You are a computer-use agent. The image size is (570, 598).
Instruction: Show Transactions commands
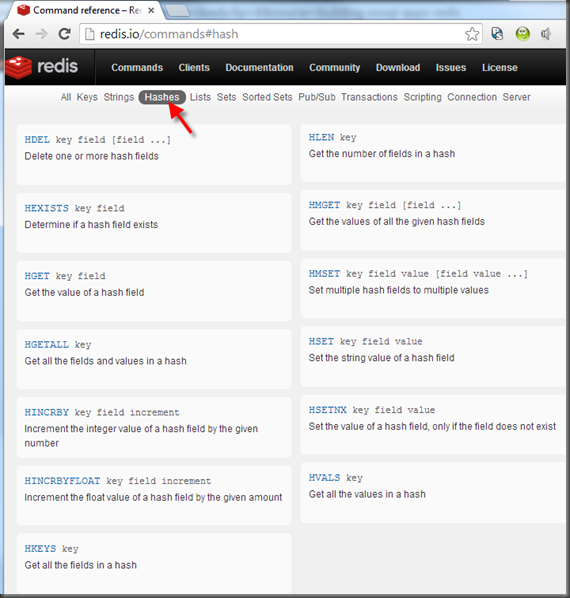coord(369,97)
